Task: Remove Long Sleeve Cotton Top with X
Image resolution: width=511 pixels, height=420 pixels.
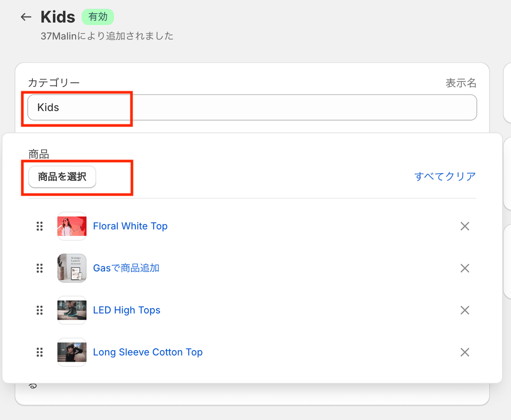Action: 465,352
